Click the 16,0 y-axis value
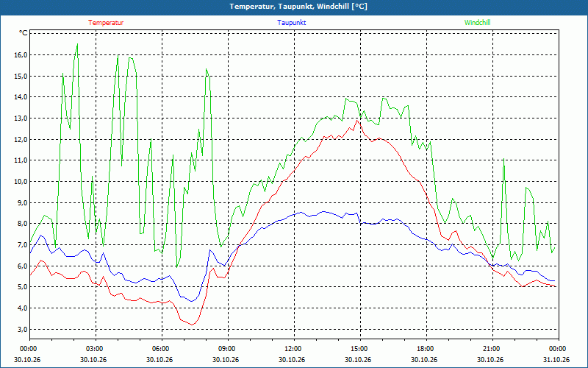The width and height of the screenshot is (588, 368). (21, 54)
